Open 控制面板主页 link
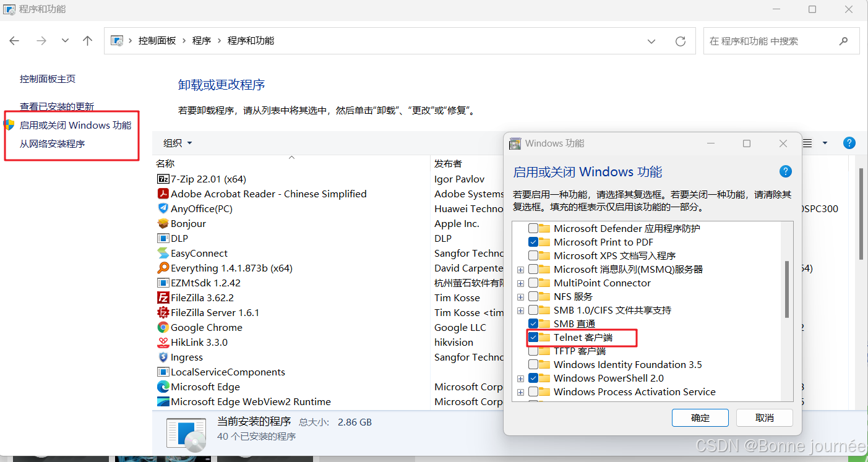Image resolution: width=868 pixels, height=462 pixels. tap(48, 79)
